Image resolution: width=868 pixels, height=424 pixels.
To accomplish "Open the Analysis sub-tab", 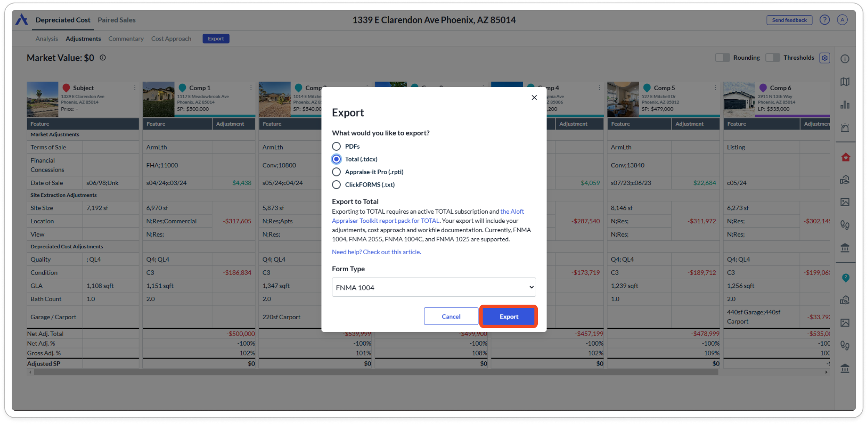I will pyautogui.click(x=47, y=39).
